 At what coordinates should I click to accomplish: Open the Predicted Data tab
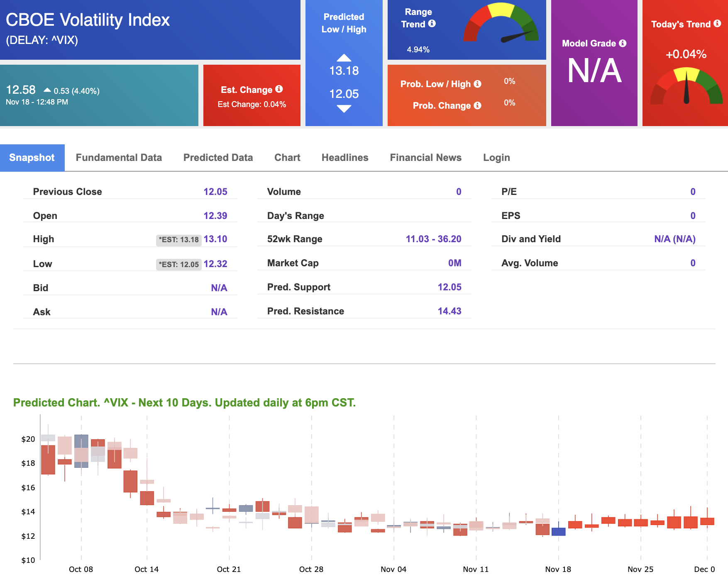pyautogui.click(x=218, y=158)
